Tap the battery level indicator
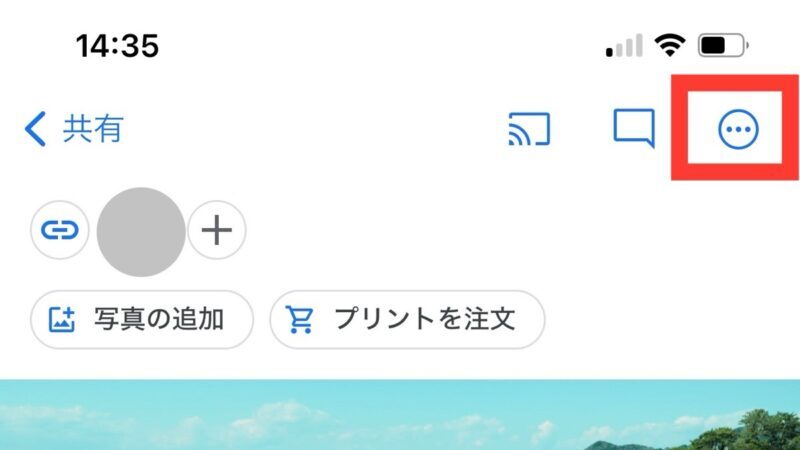The width and height of the screenshot is (800, 450). pyautogui.click(x=723, y=45)
